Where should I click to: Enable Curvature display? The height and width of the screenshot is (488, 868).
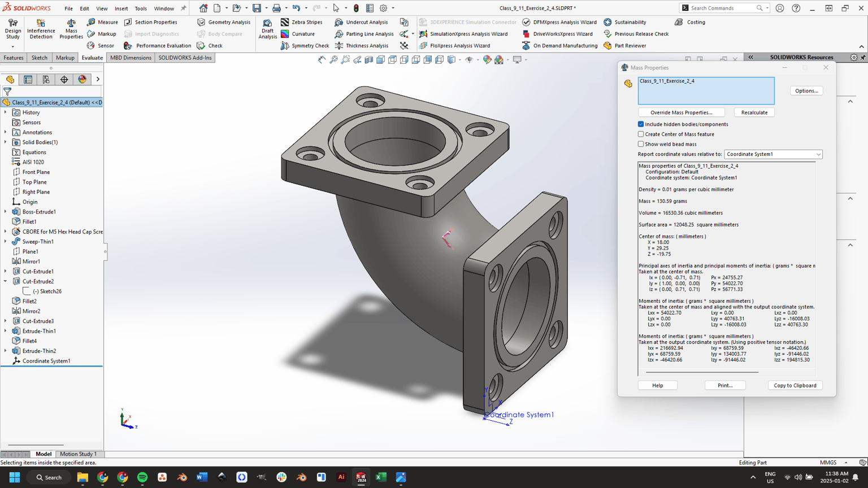pyautogui.click(x=298, y=34)
